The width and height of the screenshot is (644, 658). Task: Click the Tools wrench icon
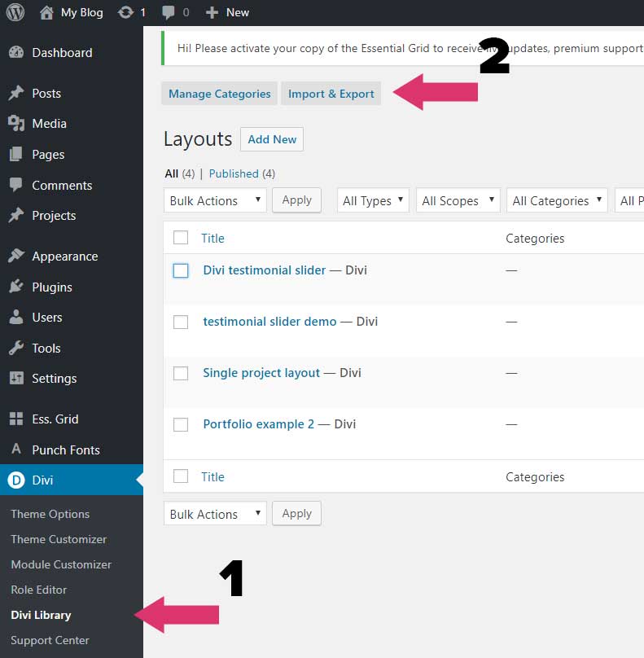[x=16, y=348]
